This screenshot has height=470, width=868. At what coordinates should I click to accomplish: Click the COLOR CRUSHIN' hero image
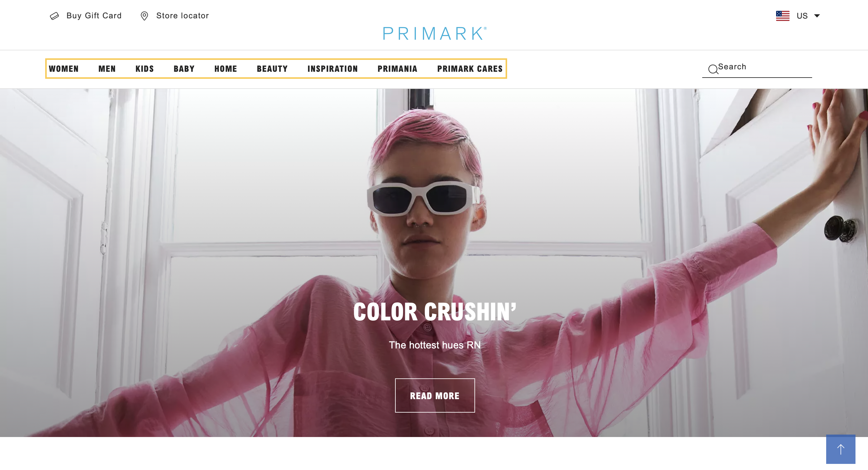coord(434,263)
